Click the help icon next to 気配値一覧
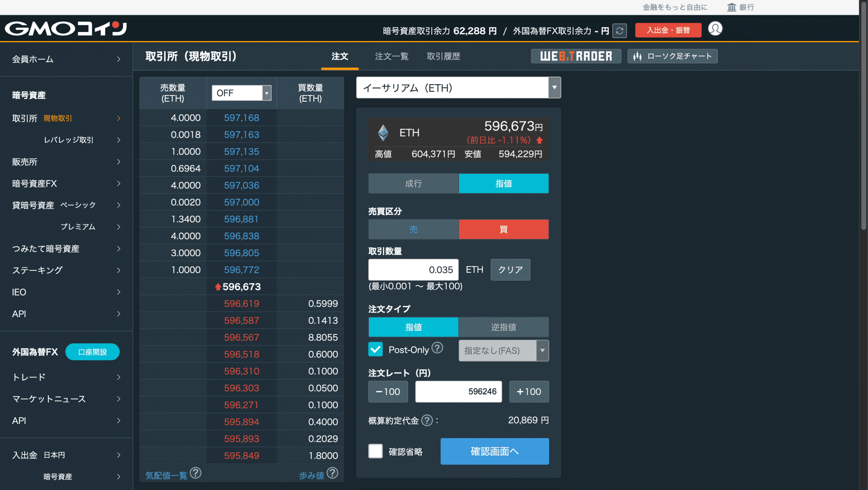 tap(196, 473)
